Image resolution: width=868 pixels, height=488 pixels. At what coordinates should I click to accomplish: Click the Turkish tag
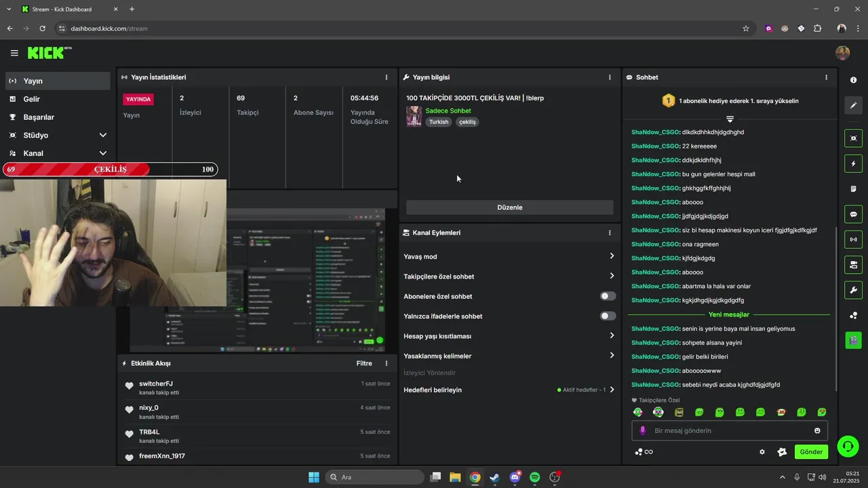point(439,122)
